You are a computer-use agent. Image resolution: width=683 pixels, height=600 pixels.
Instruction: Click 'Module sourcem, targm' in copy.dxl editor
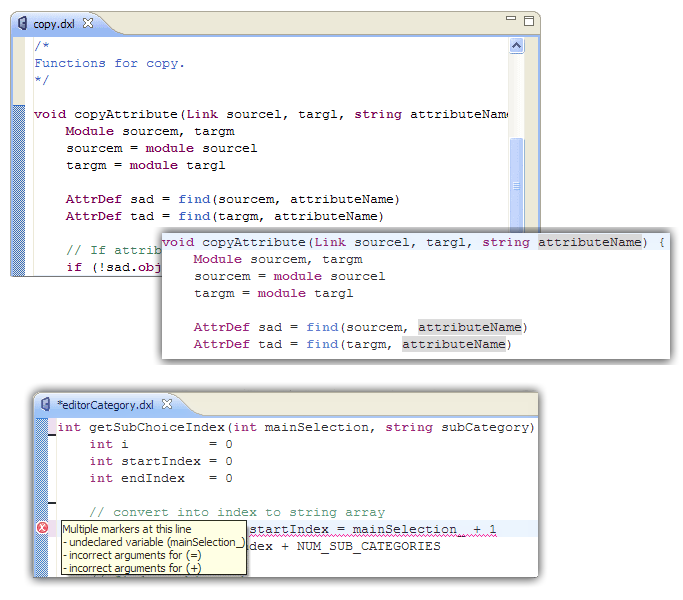click(150, 132)
